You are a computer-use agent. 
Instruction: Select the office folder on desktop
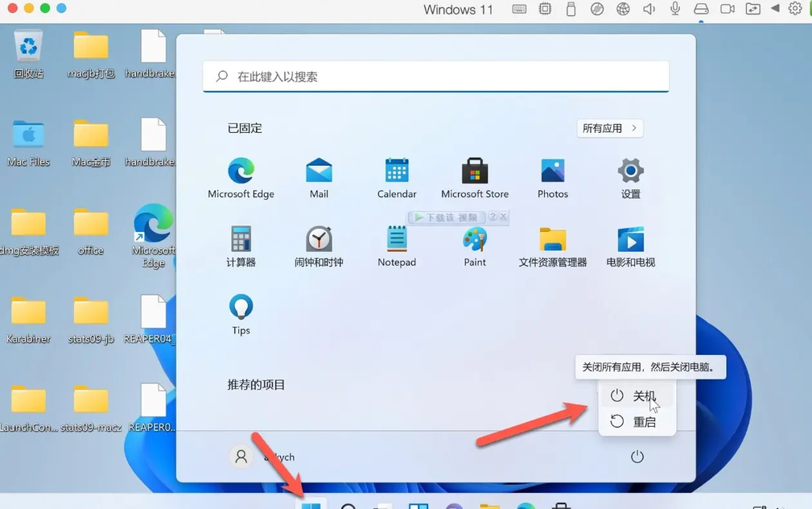click(x=91, y=231)
